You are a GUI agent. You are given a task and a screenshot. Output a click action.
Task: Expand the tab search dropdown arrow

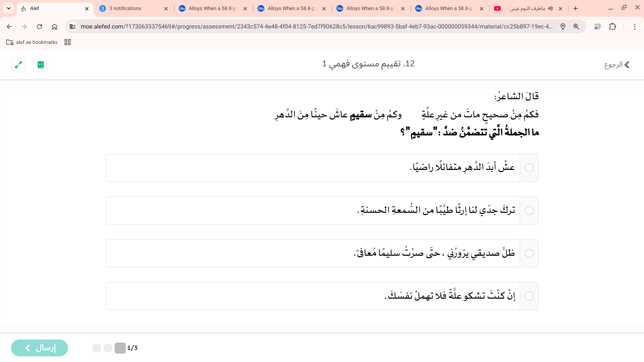[9, 8]
